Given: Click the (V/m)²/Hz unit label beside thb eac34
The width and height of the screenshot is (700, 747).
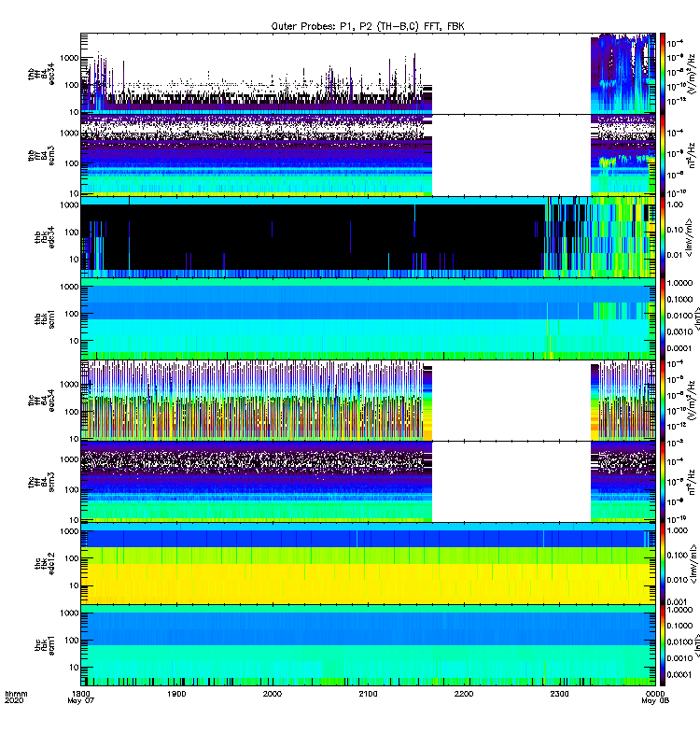Looking at the screenshot, I should point(691,74).
